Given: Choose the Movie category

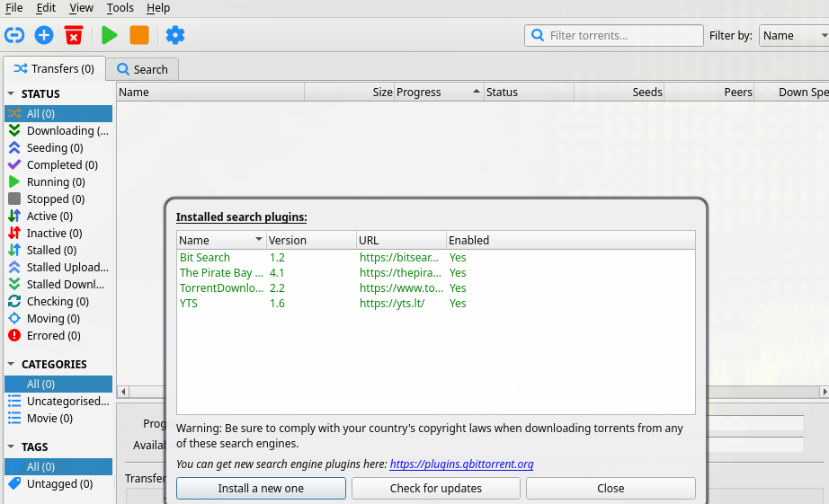Looking at the screenshot, I should [x=49, y=419].
